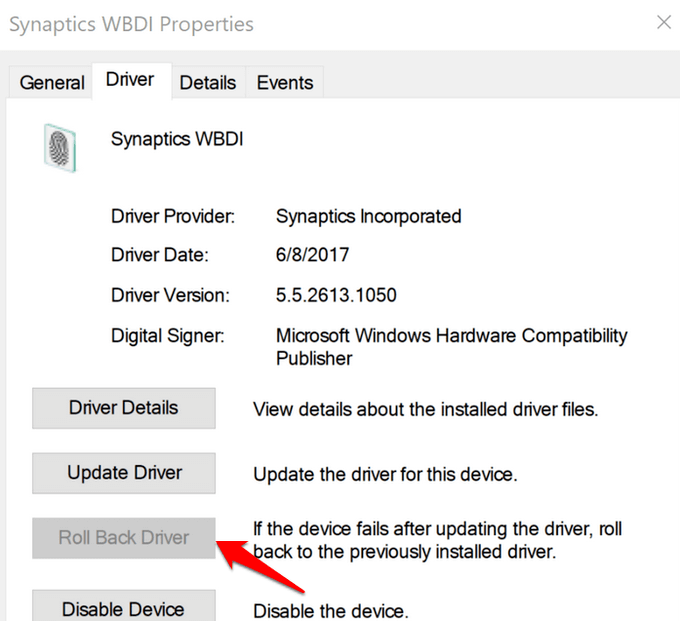Click the Synaptics WBDI device name text
680x621 pixels.
(x=177, y=140)
